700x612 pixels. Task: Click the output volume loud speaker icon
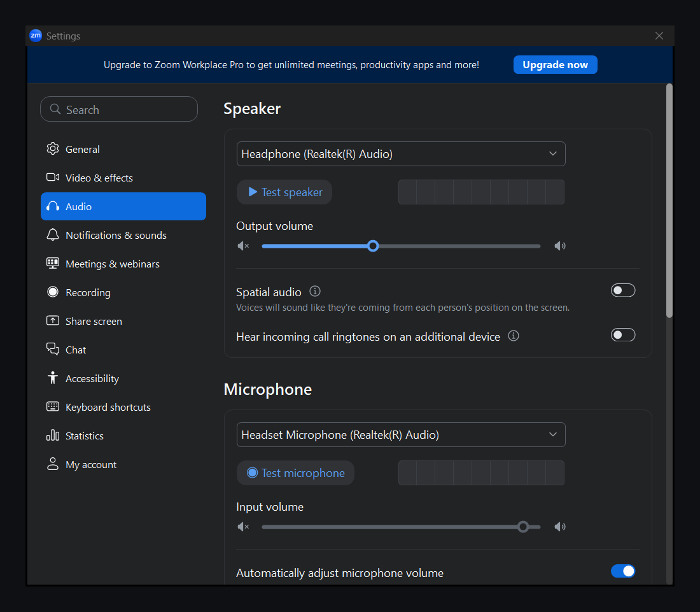(x=560, y=246)
